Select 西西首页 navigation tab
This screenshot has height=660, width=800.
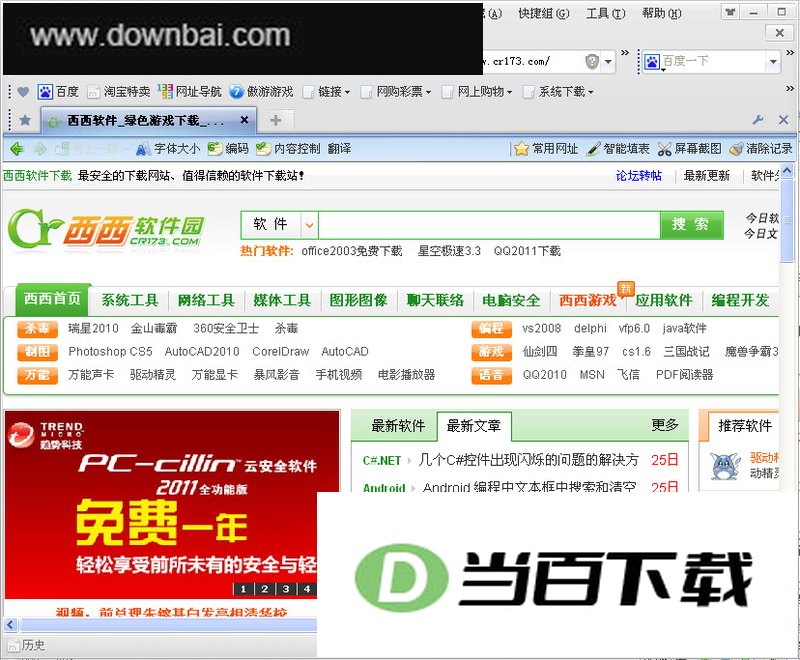tap(53, 298)
